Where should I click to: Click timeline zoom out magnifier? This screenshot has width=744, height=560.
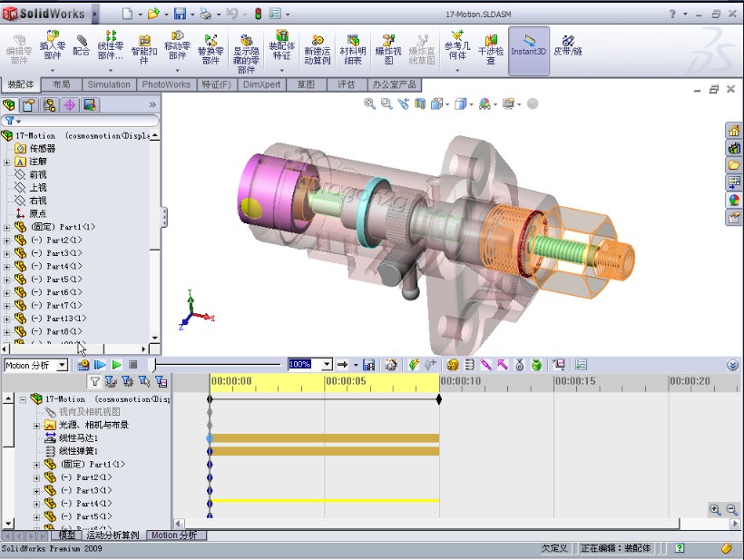tap(731, 510)
